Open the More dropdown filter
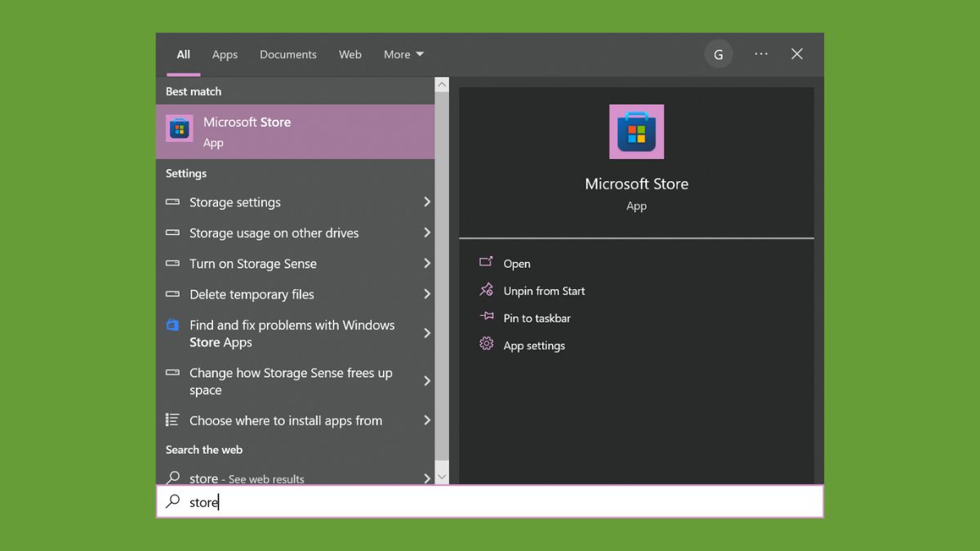Image resolution: width=980 pixels, height=551 pixels. pos(403,55)
